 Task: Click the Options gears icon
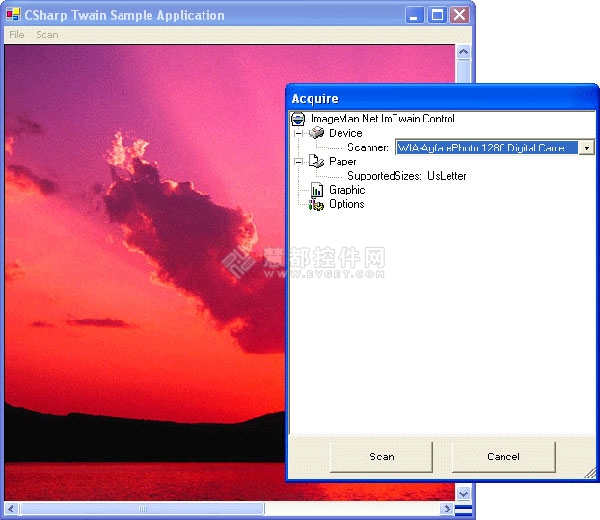pos(316,204)
